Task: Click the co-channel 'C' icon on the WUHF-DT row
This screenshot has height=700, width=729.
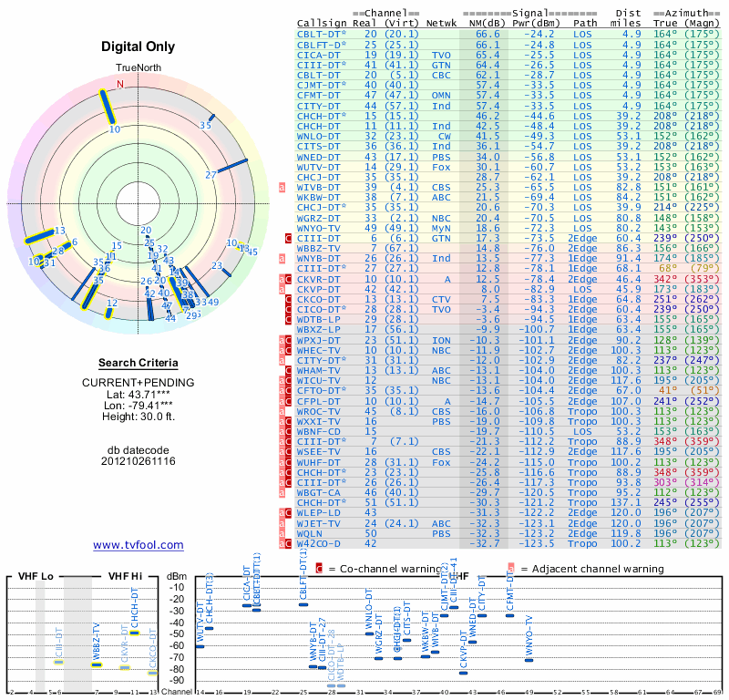Action: 288,463
